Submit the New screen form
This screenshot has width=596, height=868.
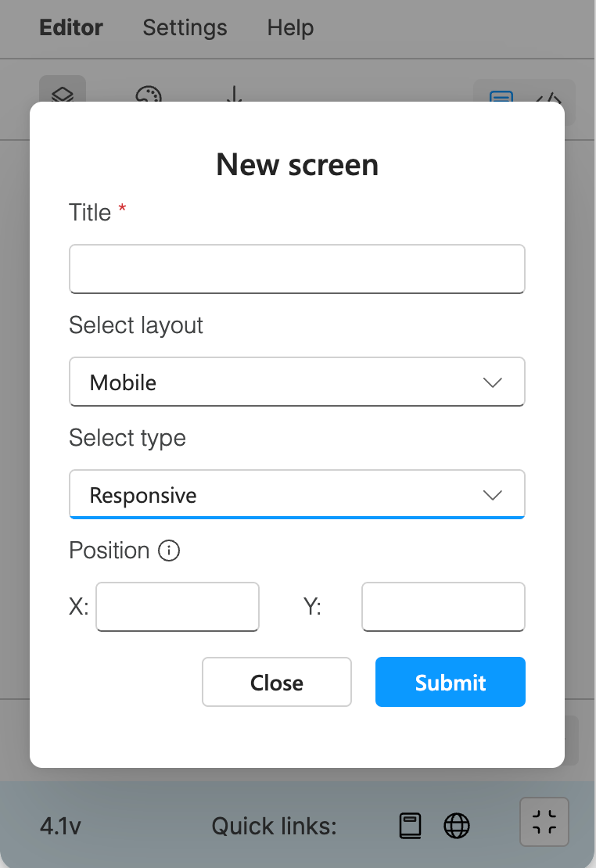point(451,682)
